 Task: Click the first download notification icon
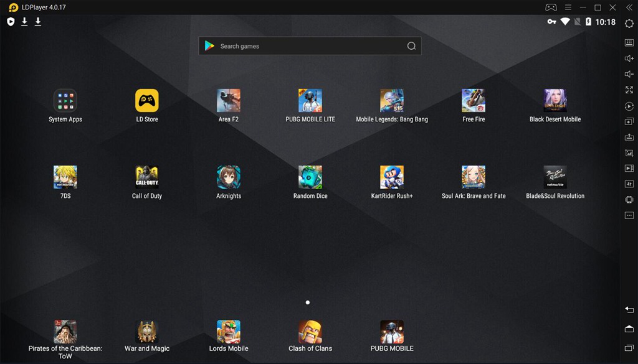pos(24,22)
